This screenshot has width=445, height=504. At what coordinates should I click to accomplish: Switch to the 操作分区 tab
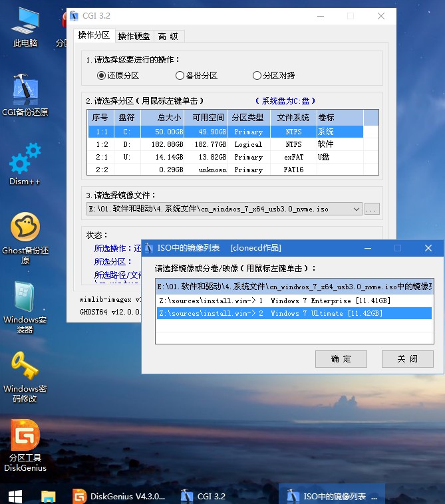coord(94,35)
